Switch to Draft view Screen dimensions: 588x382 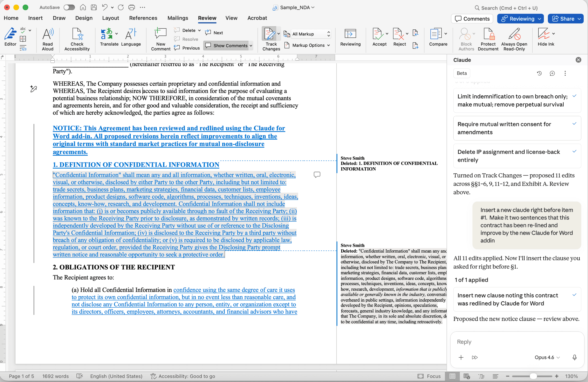click(495, 376)
